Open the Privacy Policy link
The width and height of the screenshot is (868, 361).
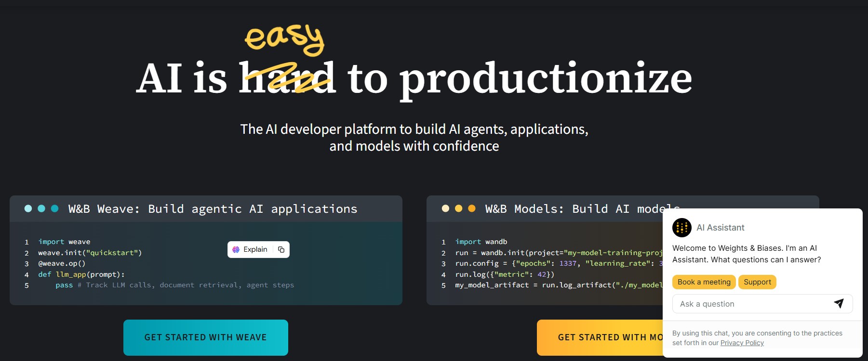742,343
